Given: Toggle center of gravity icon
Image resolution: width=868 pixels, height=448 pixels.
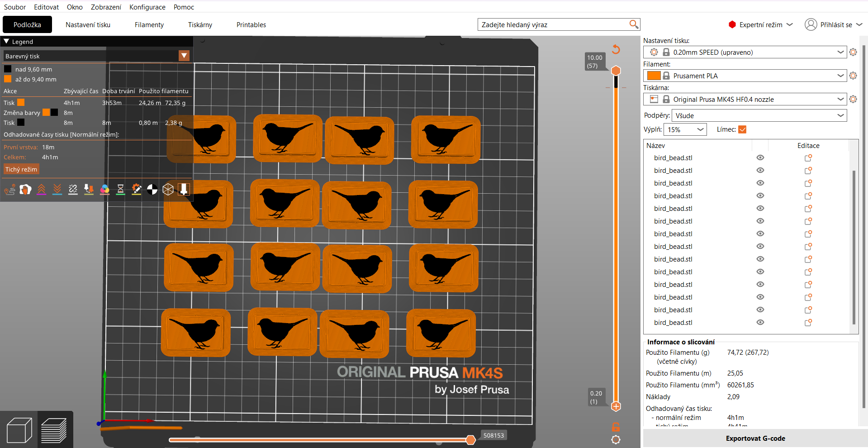Looking at the screenshot, I should coord(152,189).
